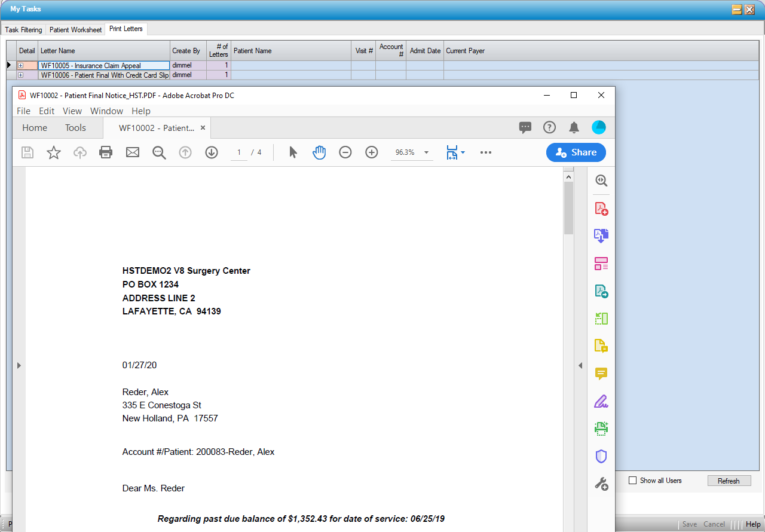Click the email envelope icon in toolbar
Image resolution: width=765 pixels, height=532 pixels.
133,152
